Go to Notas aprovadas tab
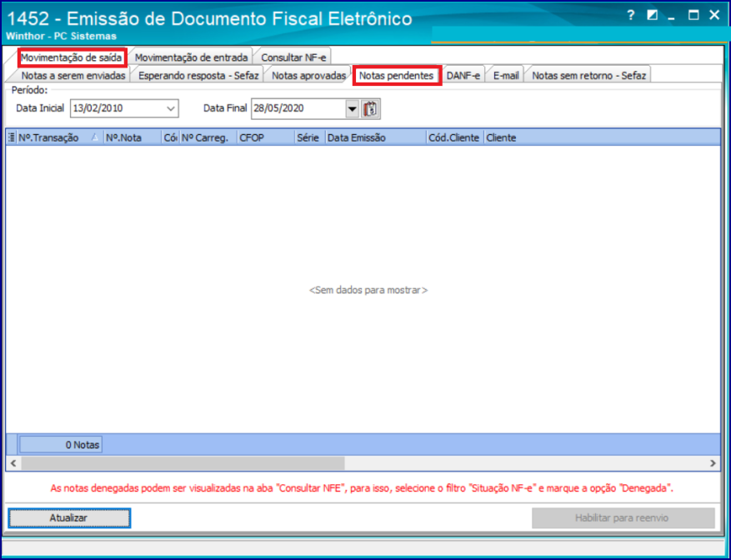Screen dimensions: 731x560 pos(308,76)
